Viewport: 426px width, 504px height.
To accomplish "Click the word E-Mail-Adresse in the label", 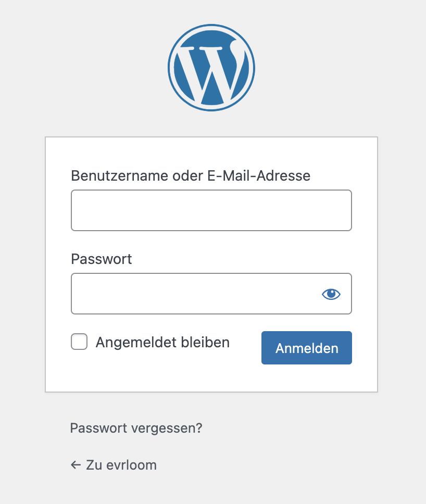I will click(259, 176).
